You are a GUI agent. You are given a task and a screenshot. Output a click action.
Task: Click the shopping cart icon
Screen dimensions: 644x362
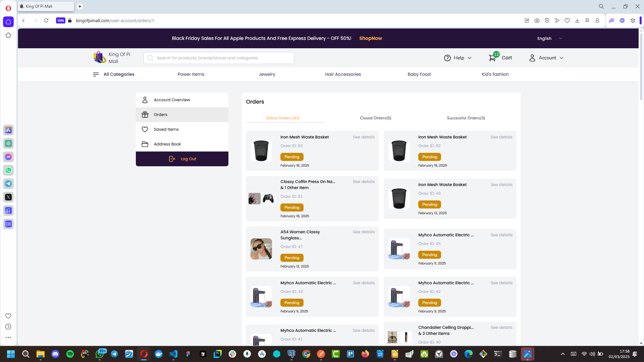pos(492,58)
